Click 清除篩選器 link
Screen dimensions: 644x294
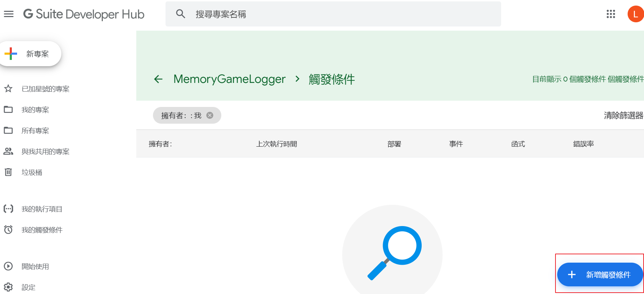[x=624, y=115]
